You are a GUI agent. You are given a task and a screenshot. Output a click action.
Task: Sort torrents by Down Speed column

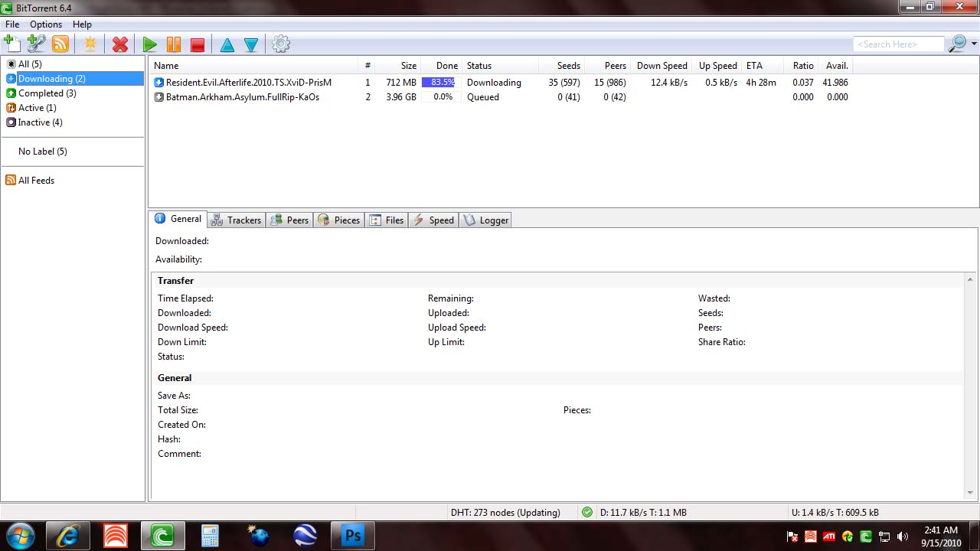pos(661,66)
